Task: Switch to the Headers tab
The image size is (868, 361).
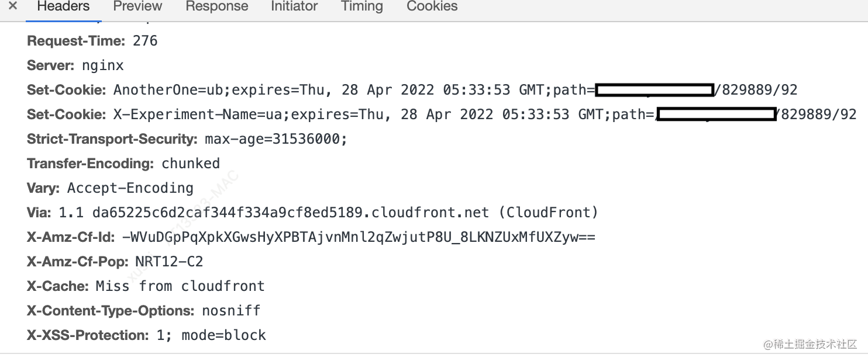Action: click(x=63, y=6)
